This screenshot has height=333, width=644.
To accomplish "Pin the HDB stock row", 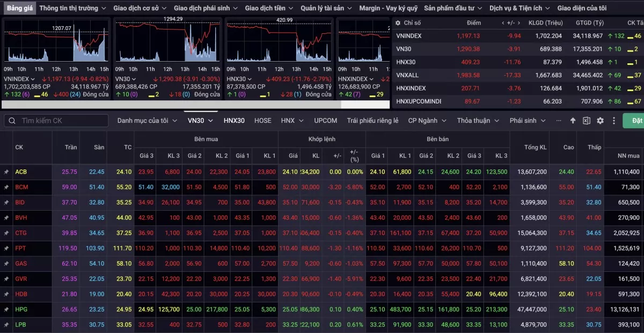I will tap(6, 294).
